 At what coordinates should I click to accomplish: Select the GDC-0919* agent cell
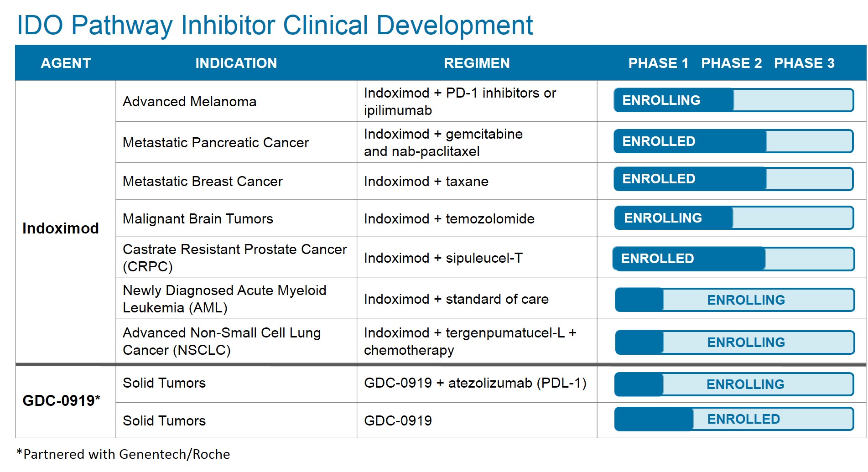pos(62,400)
